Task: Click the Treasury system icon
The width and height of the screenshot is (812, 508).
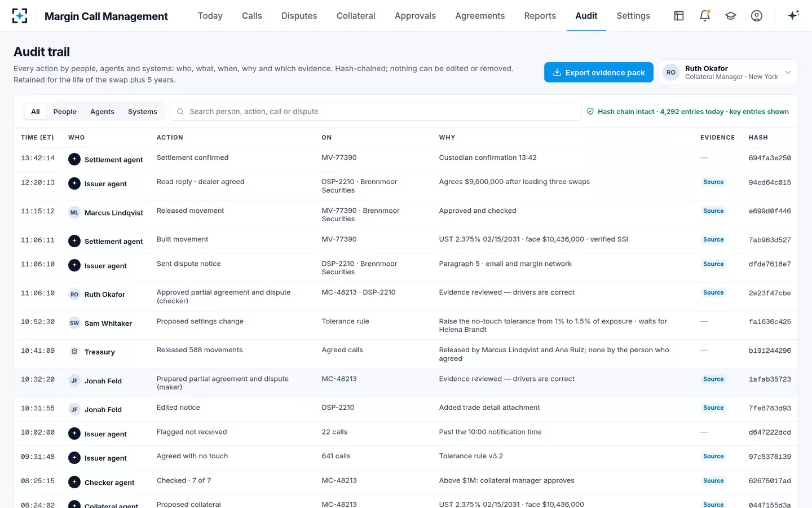Action: [74, 352]
